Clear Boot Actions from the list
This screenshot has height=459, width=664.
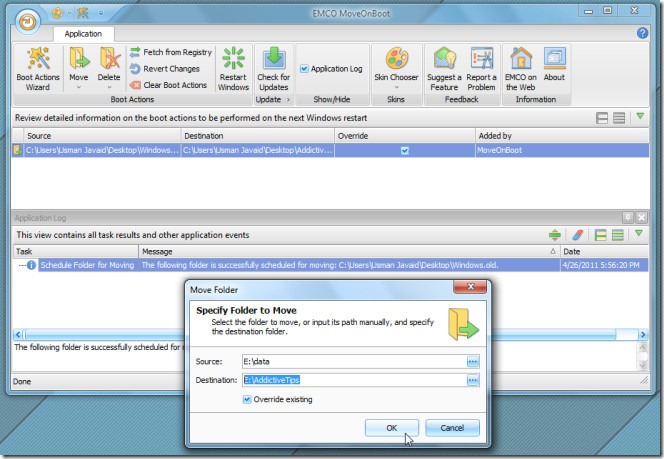click(169, 85)
